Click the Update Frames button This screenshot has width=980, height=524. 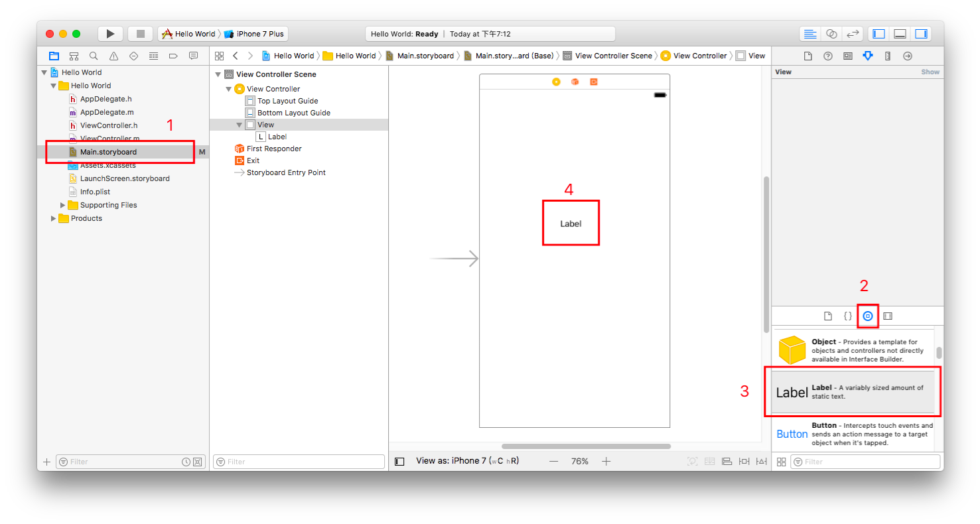pyautogui.click(x=692, y=461)
